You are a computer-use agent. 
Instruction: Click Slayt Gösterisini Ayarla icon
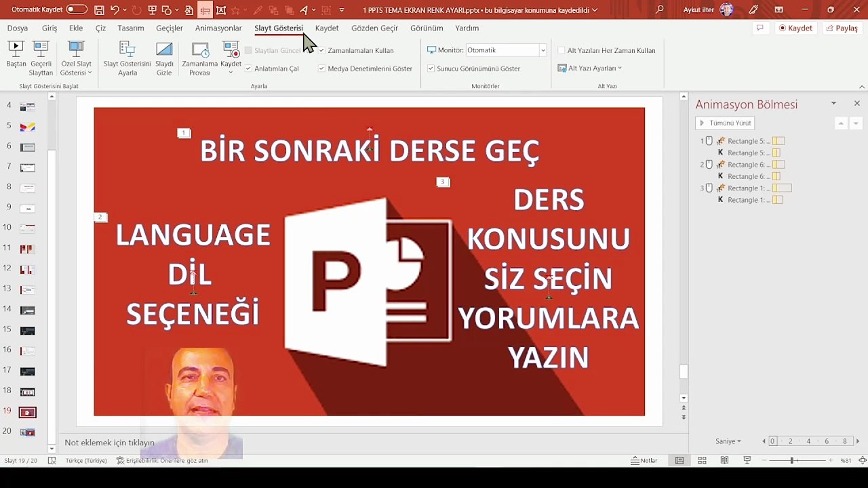pyautogui.click(x=127, y=49)
